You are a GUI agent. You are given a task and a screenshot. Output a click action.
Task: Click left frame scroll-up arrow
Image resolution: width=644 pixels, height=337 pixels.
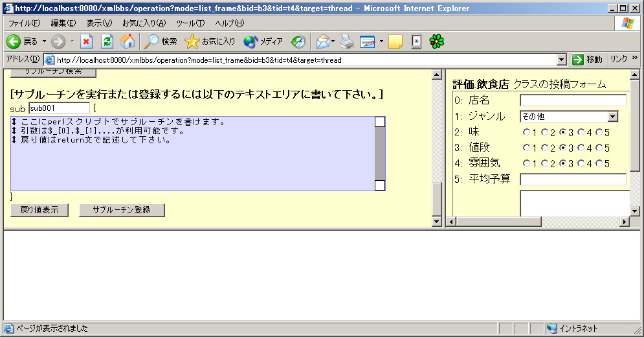tap(437, 75)
